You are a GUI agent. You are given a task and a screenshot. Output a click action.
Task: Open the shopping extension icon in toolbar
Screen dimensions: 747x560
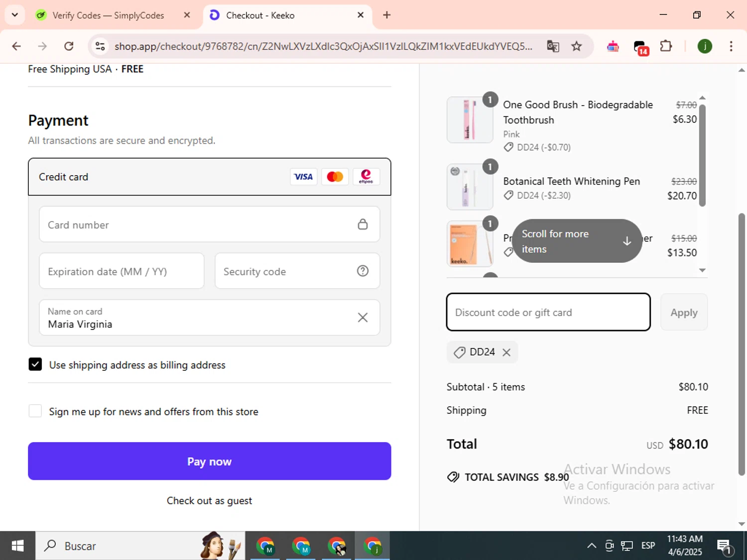(x=613, y=47)
